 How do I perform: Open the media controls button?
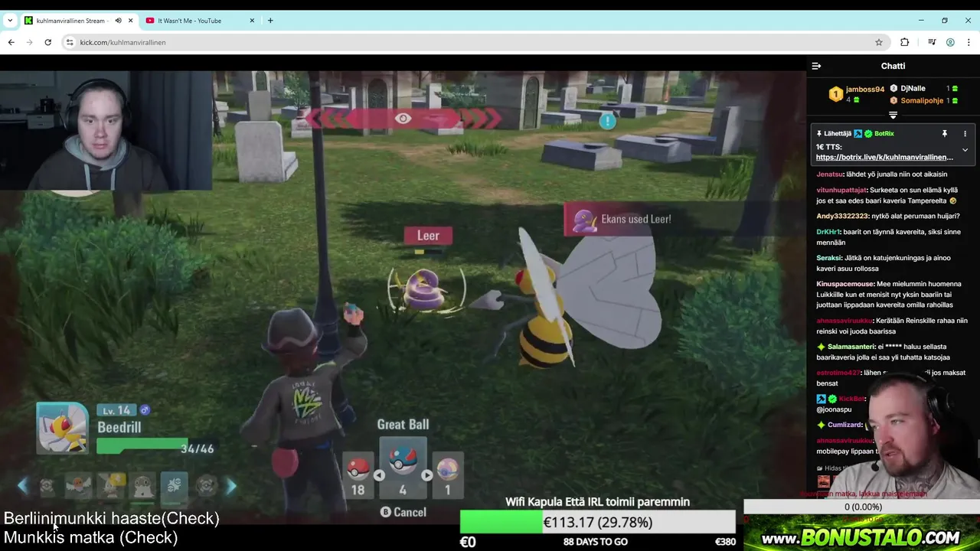pyautogui.click(x=932, y=42)
